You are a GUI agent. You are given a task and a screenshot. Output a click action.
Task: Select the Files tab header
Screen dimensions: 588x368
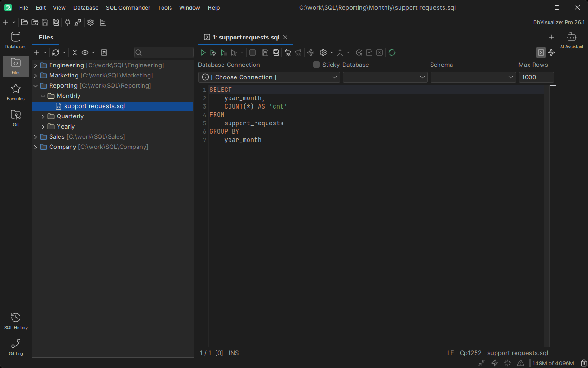(46, 37)
